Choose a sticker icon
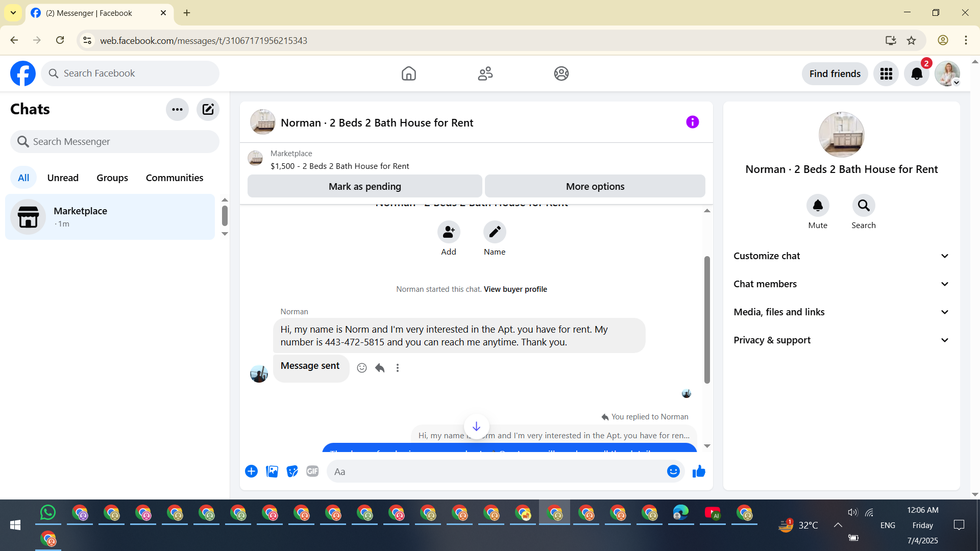 point(292,471)
